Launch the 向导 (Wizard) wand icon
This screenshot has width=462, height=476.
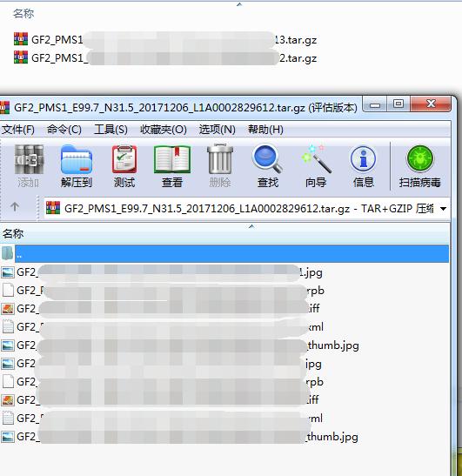(x=316, y=166)
